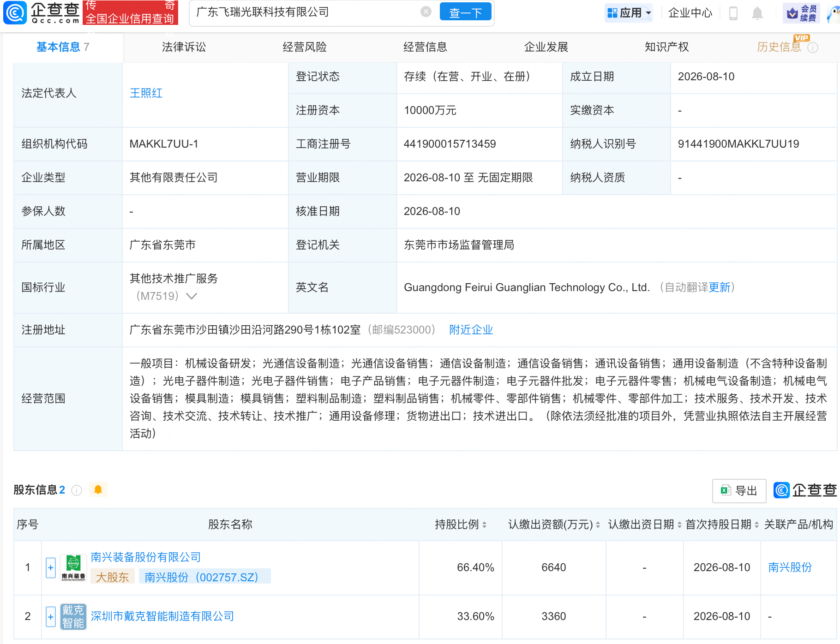
Task: Open legal representative 王照红 link
Action: click(x=146, y=93)
